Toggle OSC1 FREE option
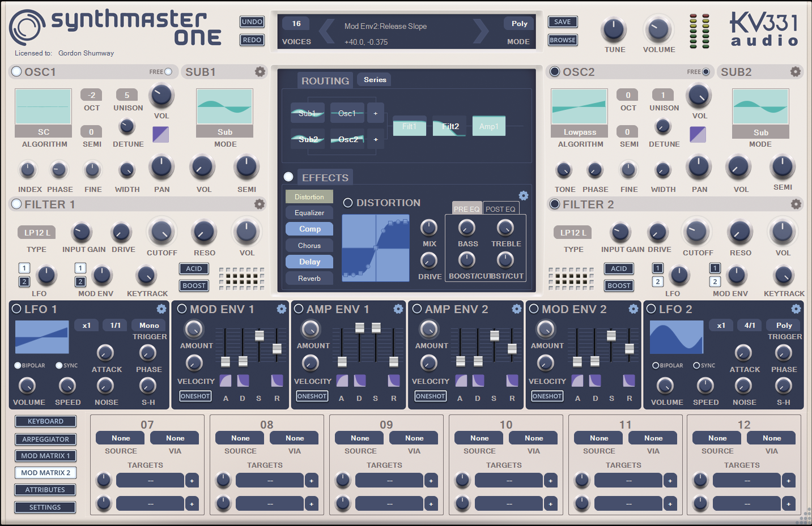 coord(168,72)
